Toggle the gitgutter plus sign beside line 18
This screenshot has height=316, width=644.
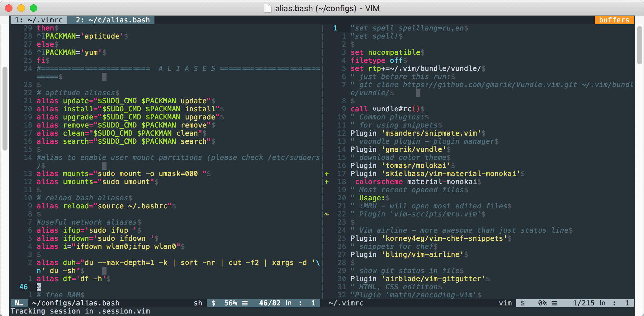326,182
